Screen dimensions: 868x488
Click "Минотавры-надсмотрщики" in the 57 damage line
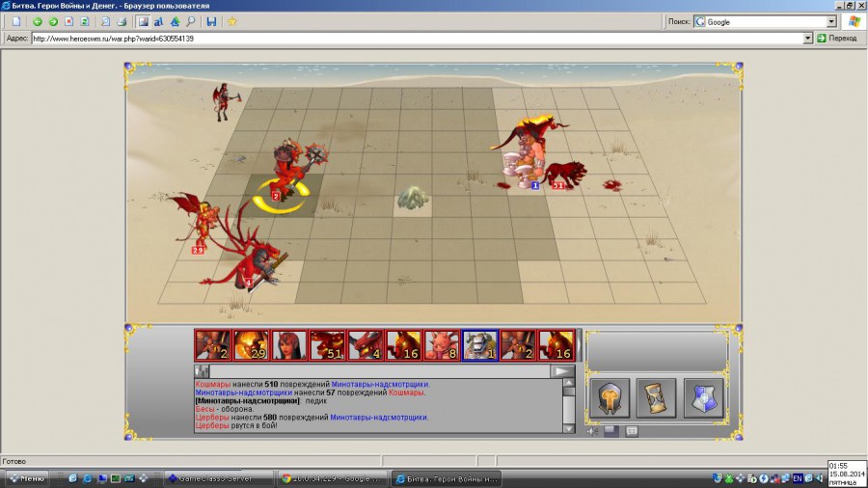[x=244, y=393]
